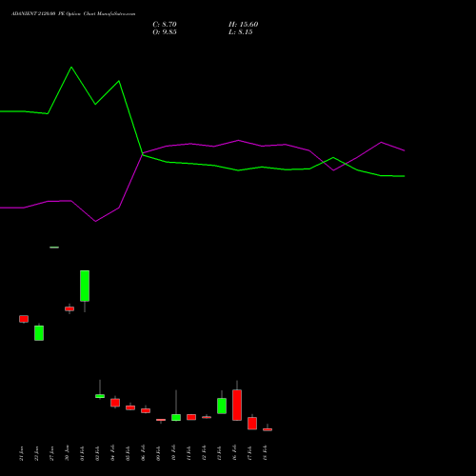476x476 pixels.
Task: Select the "21 Jan" date axis label
Action: coord(21,453)
